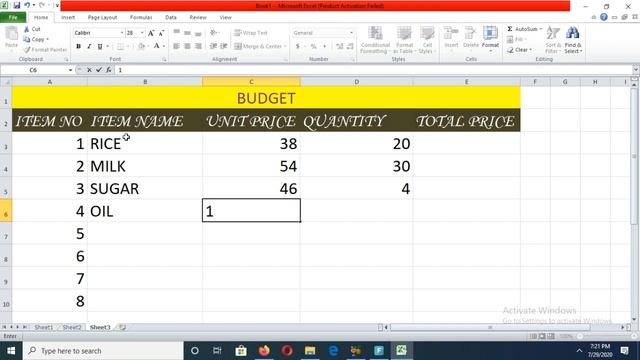
Task: Open File Explorer from taskbar
Action: [x=310, y=351]
